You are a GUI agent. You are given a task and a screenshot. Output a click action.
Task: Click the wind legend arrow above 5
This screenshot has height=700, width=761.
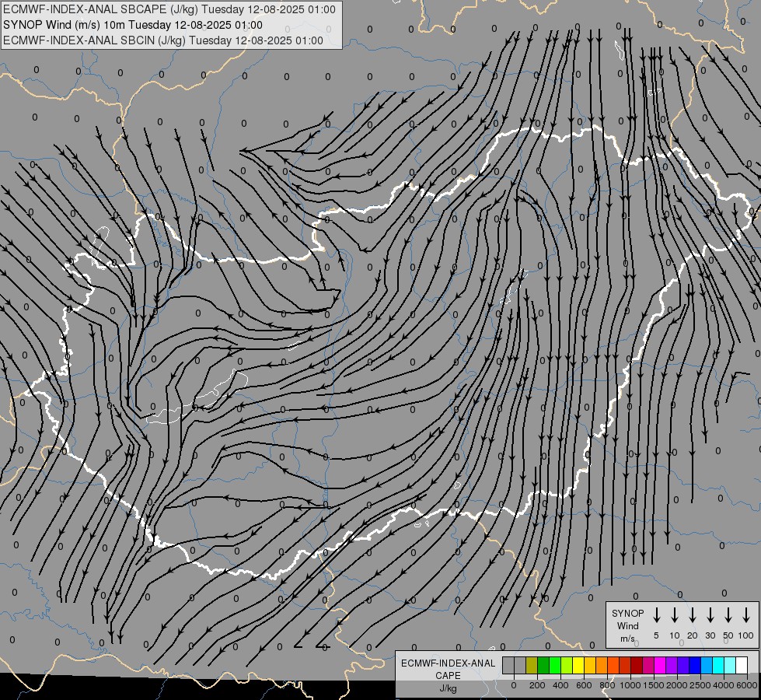point(656,615)
